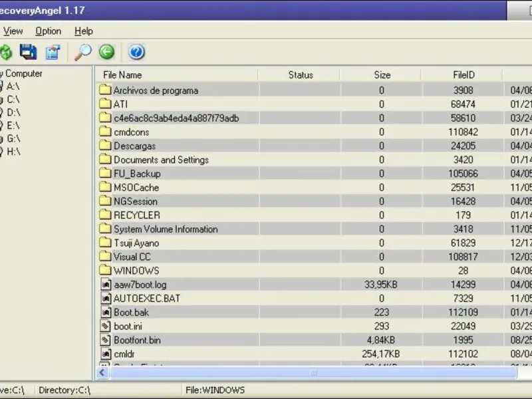Select the AUTOEXEC.BAT file name
This screenshot has width=532, height=399.
[x=147, y=299]
